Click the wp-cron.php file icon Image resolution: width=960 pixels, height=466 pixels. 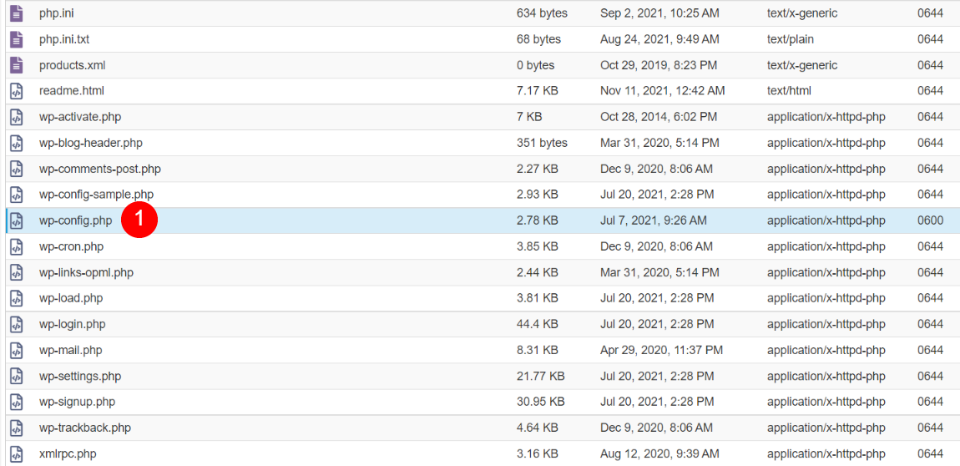coord(17,246)
